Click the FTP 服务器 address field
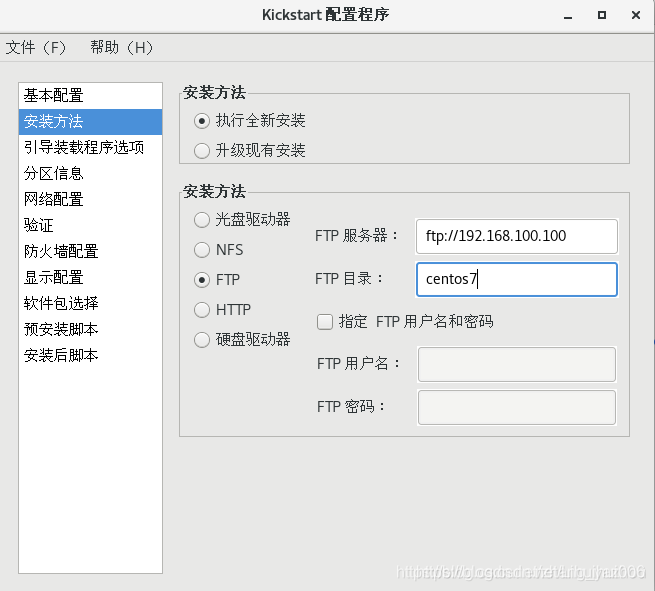Viewport: 655px width, 591px height. (x=517, y=236)
